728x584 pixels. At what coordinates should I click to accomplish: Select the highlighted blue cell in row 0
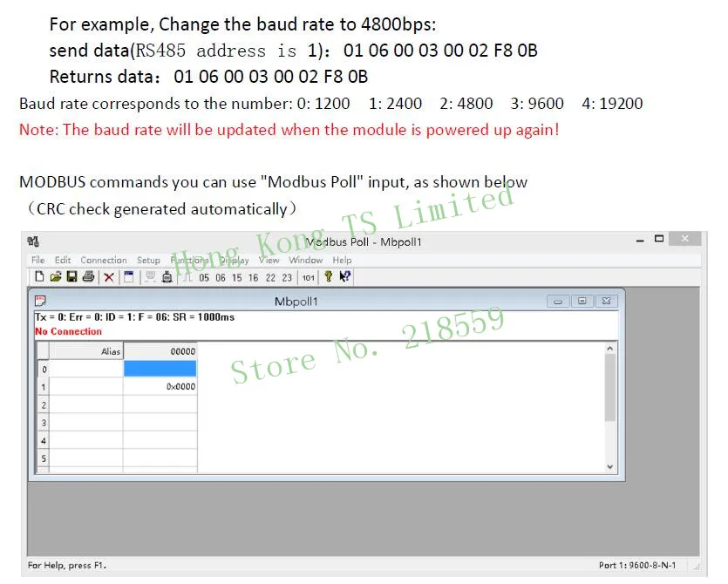point(160,369)
